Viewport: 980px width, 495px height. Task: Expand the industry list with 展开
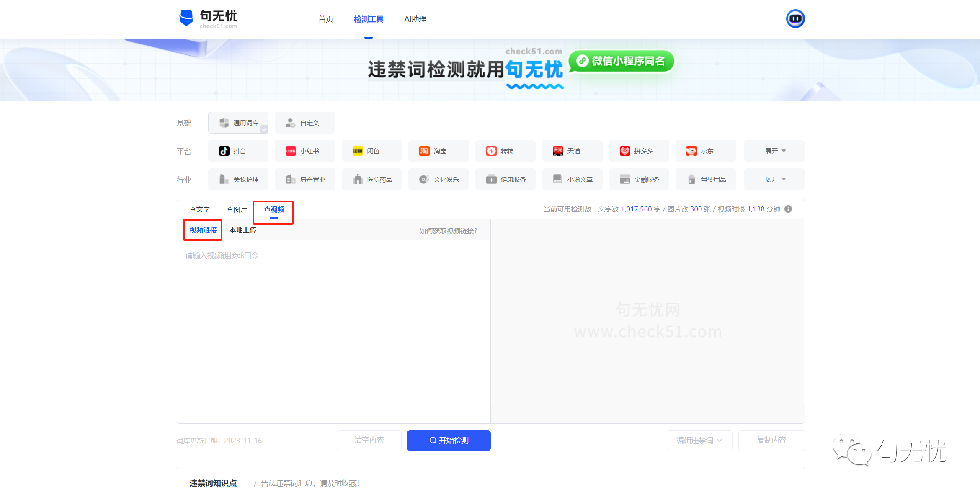pyautogui.click(x=774, y=179)
